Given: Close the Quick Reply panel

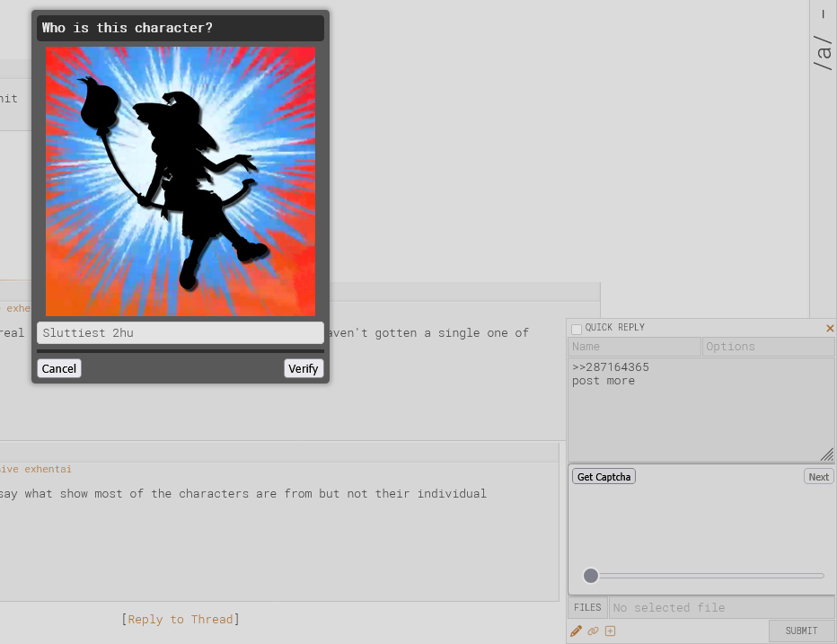Looking at the screenshot, I should pos(830,329).
